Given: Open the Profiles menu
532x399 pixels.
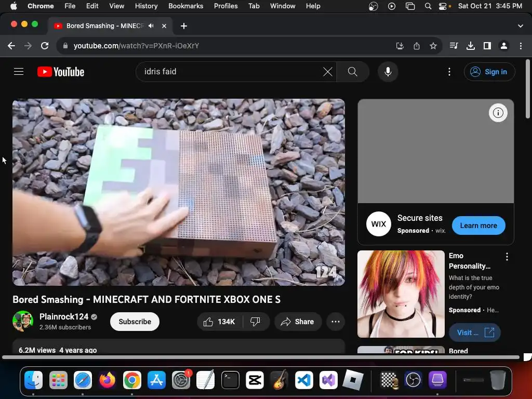Looking at the screenshot, I should (x=225, y=6).
